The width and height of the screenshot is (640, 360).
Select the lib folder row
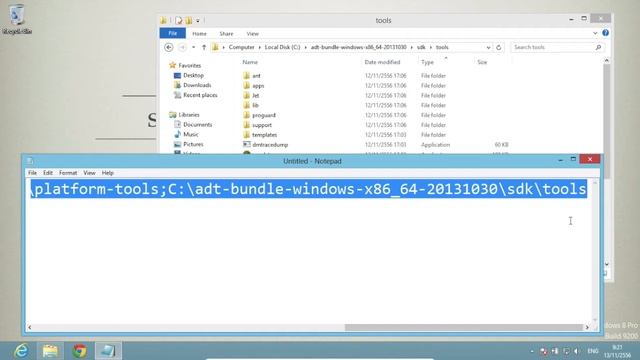coord(376,105)
